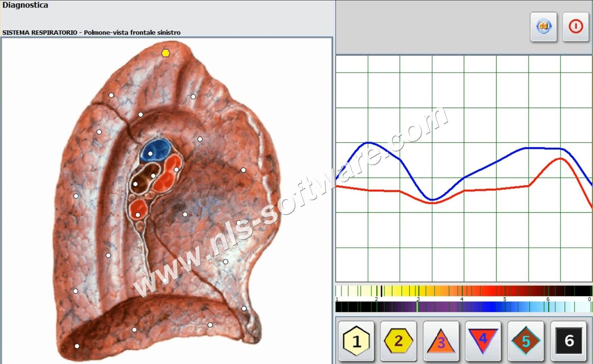Click the bold black marker on yellow scale
This screenshot has height=364, width=593.
pyautogui.click(x=382, y=291)
